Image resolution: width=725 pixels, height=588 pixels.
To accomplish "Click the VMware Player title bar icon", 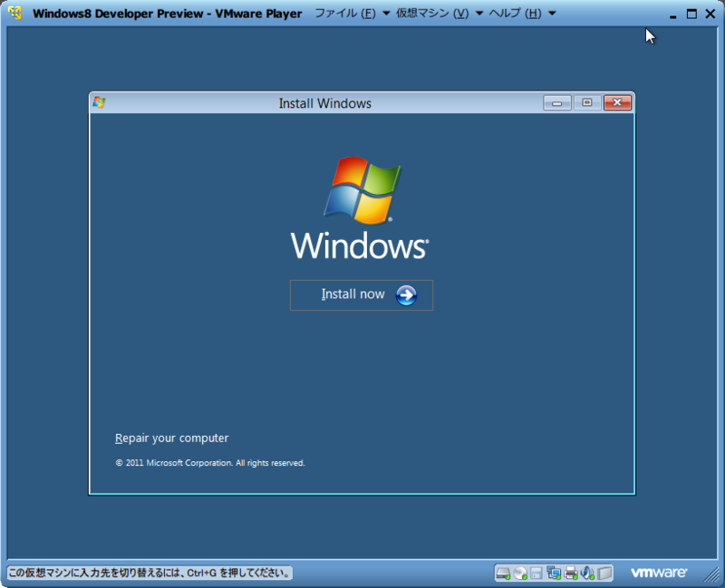I will 14,13.
